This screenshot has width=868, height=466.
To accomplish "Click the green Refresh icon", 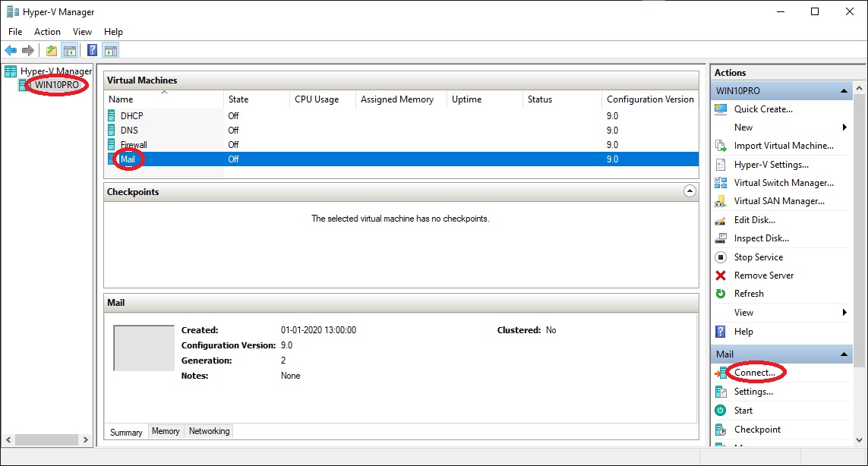I will click(x=721, y=293).
